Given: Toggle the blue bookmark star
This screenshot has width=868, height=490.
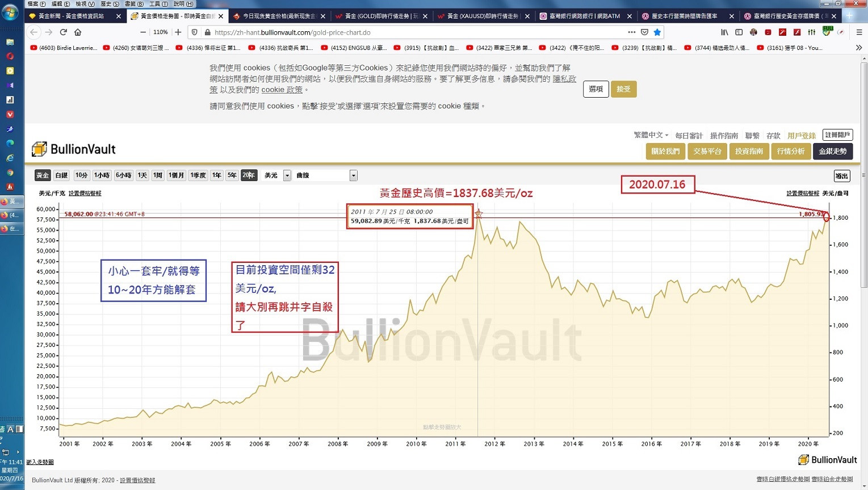Looking at the screenshot, I should (x=657, y=32).
